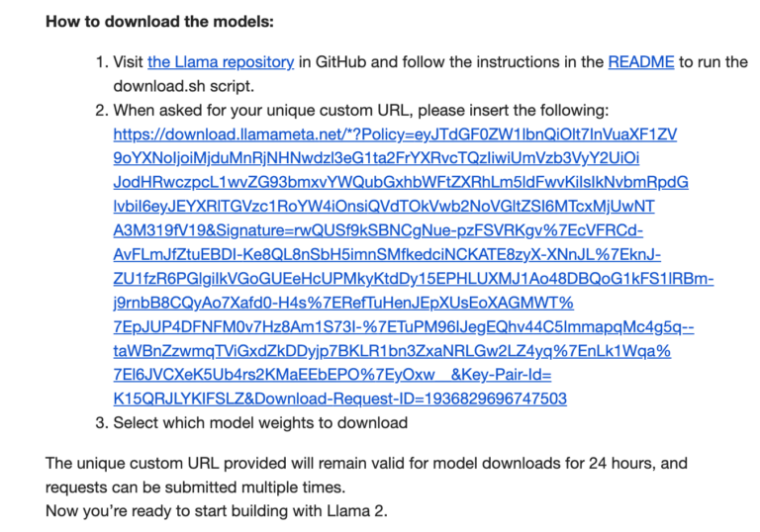The image size is (760, 532).
Task: Open the Llama repository link
Action: tap(221, 61)
